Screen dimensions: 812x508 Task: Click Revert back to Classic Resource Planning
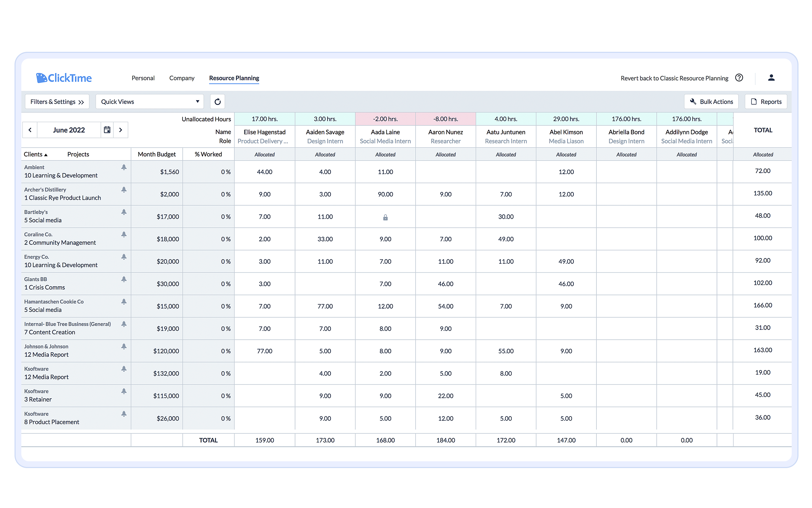point(674,78)
